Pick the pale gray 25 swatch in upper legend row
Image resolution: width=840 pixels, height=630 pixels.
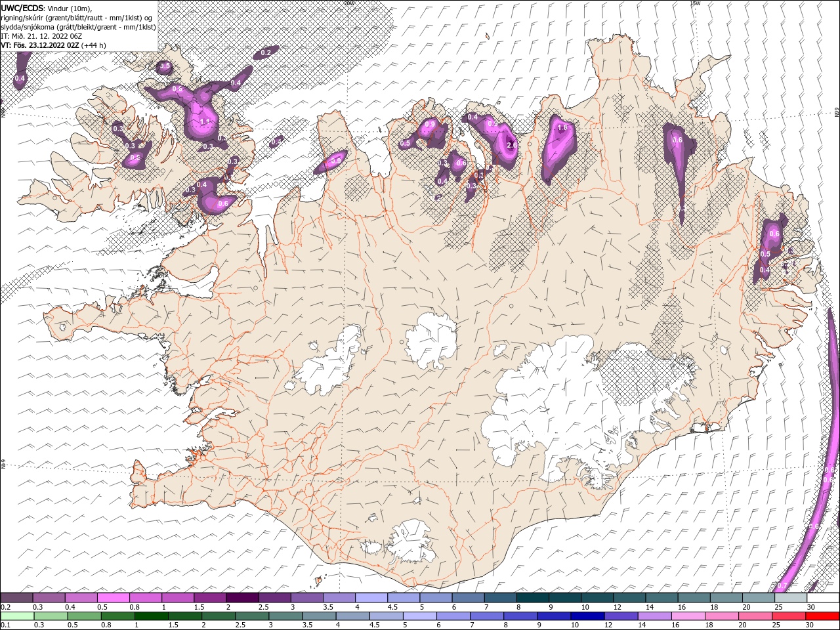coord(791,598)
